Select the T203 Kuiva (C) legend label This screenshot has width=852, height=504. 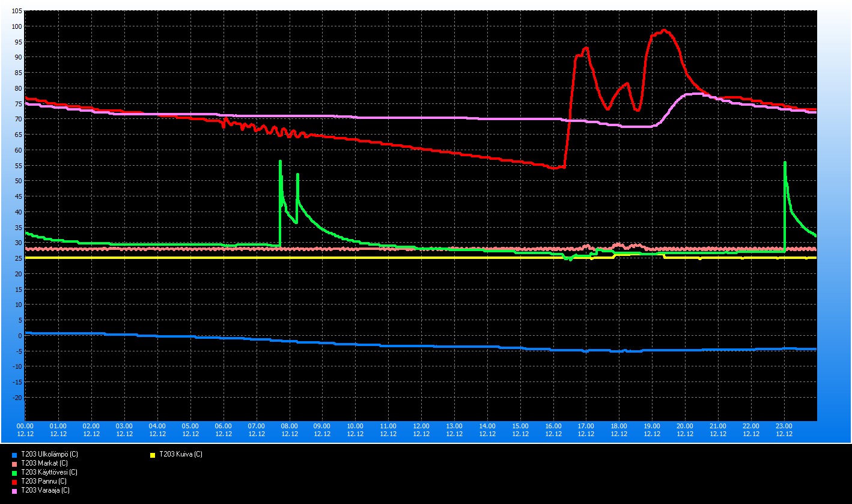[x=180, y=455]
